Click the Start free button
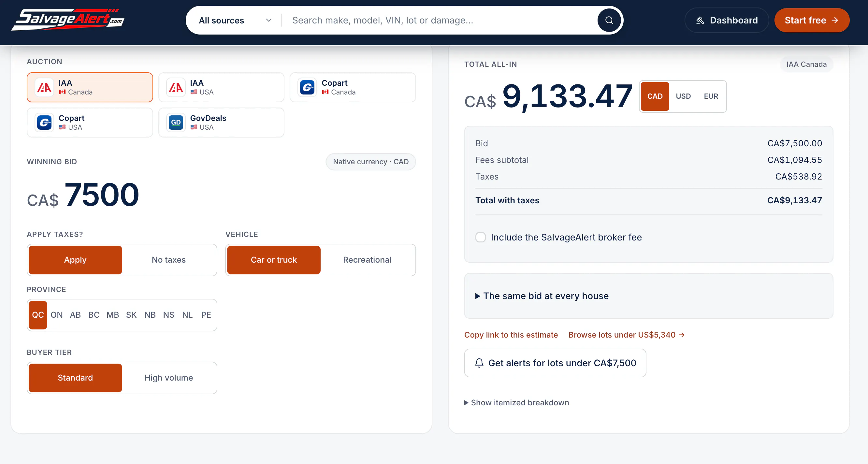This screenshot has width=868, height=464. click(812, 20)
